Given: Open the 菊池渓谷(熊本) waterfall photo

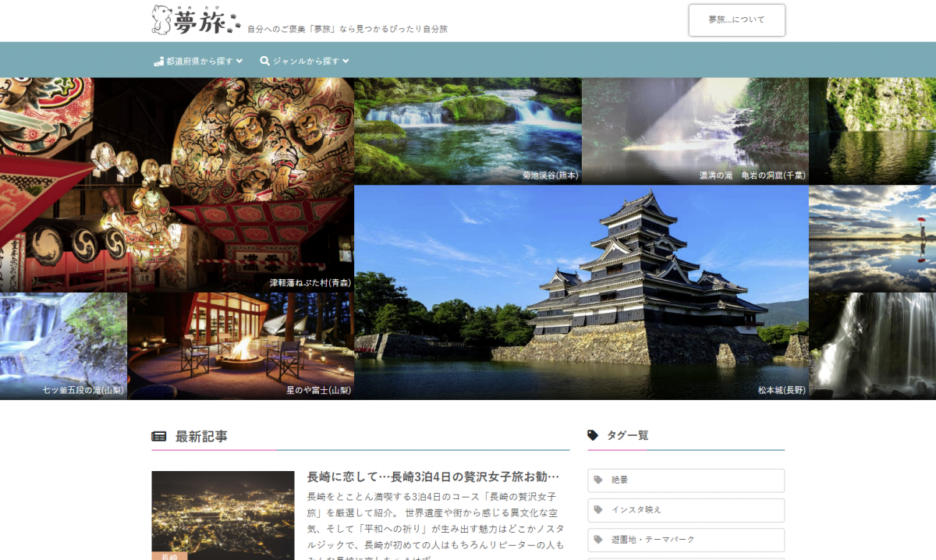Looking at the screenshot, I should coord(468,131).
